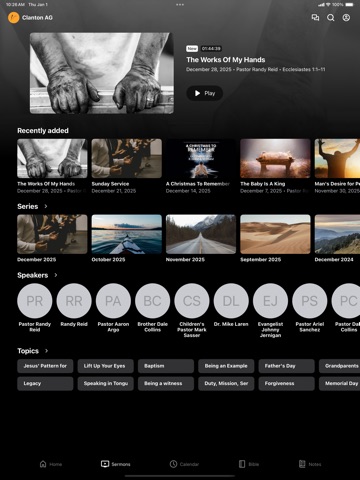Select Pastor Aaron Argo avatar
This screenshot has height=480, width=360.
[x=113, y=301]
